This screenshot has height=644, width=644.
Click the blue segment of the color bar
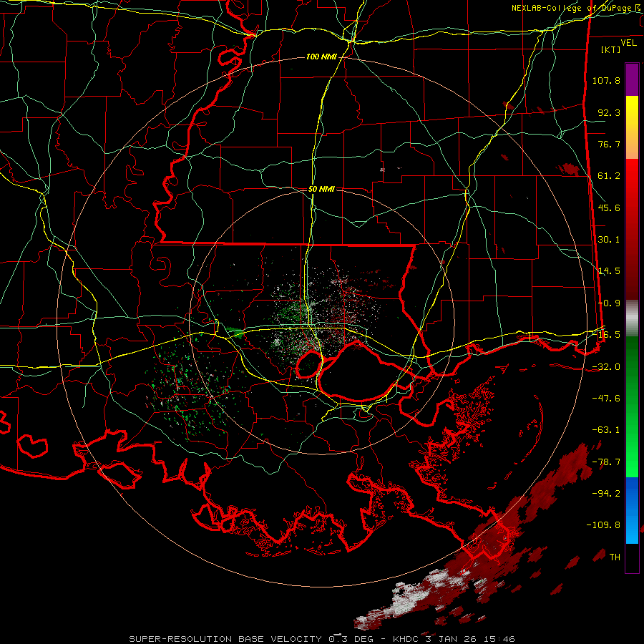tap(632, 510)
